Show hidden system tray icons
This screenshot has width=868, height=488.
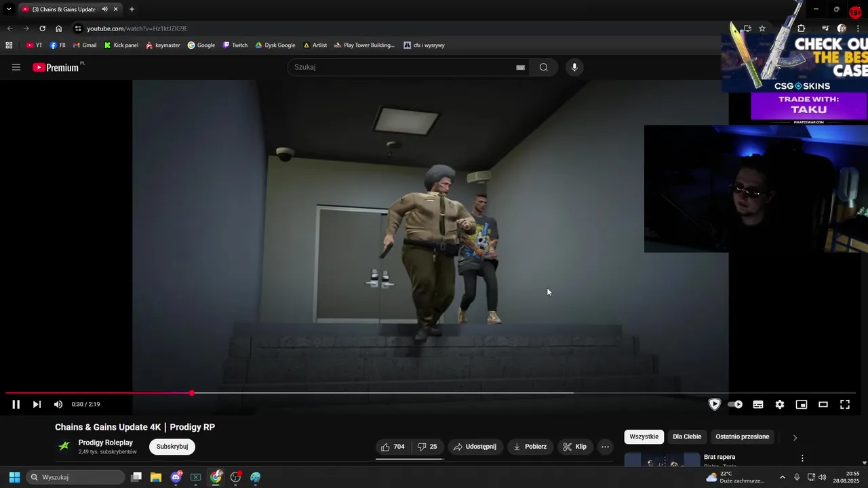point(782,477)
